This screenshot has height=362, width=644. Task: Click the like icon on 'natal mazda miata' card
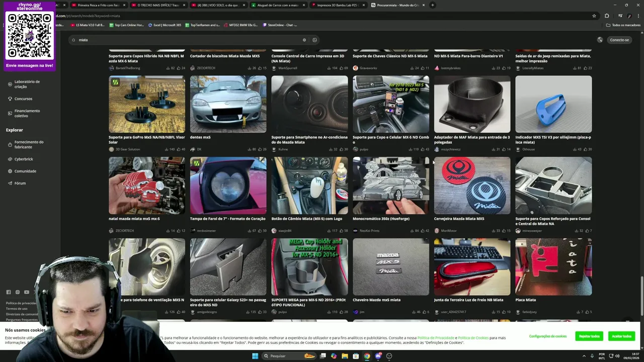[178, 231]
